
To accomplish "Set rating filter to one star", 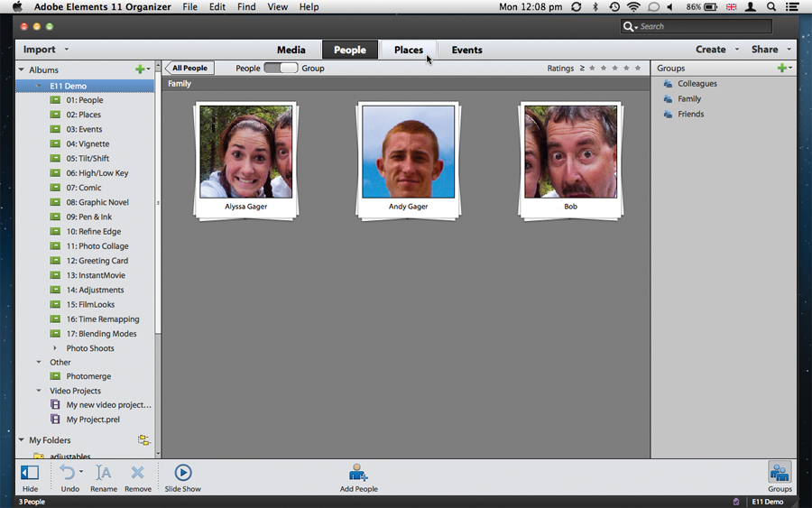I will point(592,68).
